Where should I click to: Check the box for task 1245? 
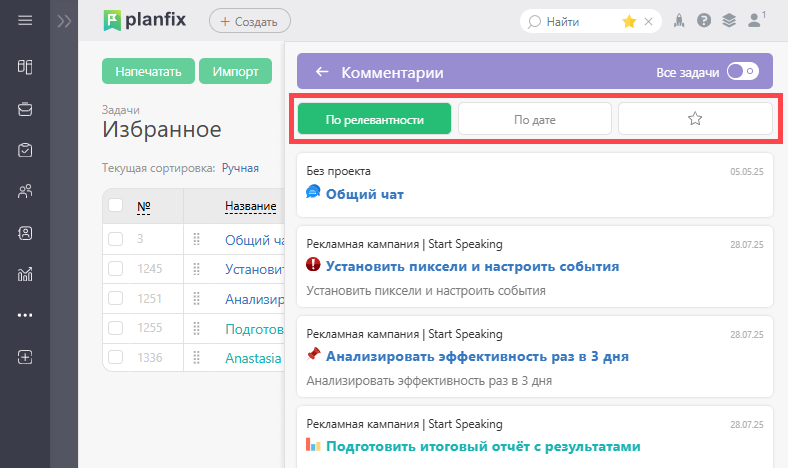pos(116,268)
